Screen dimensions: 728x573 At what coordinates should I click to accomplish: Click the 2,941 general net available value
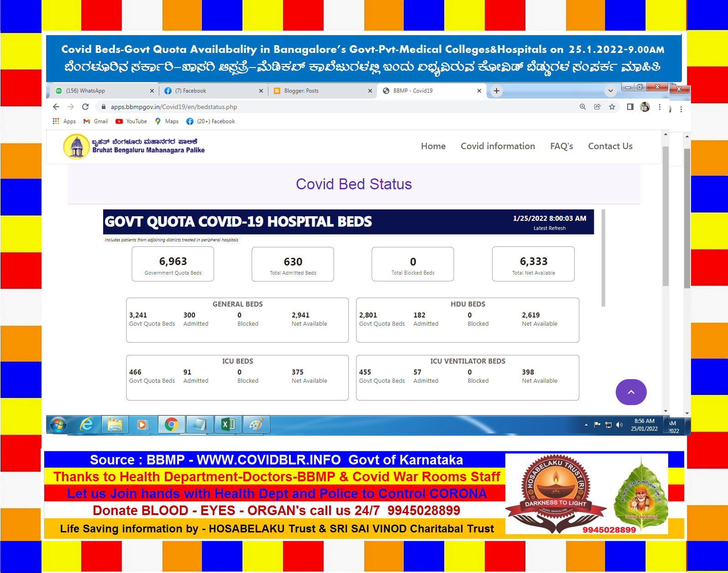[x=300, y=315]
